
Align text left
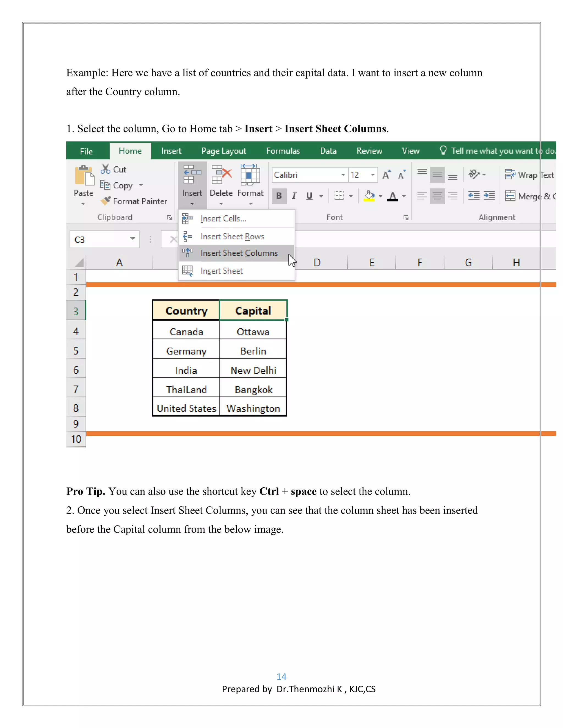[x=422, y=196]
